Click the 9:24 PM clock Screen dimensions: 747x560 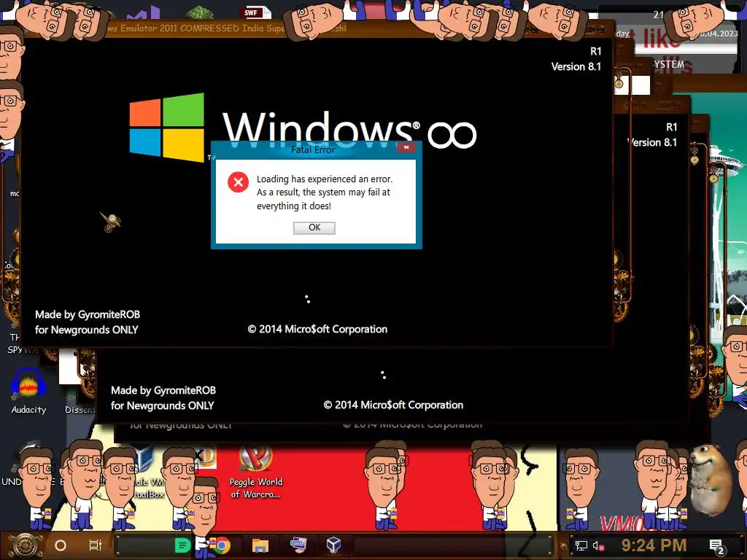point(654,545)
